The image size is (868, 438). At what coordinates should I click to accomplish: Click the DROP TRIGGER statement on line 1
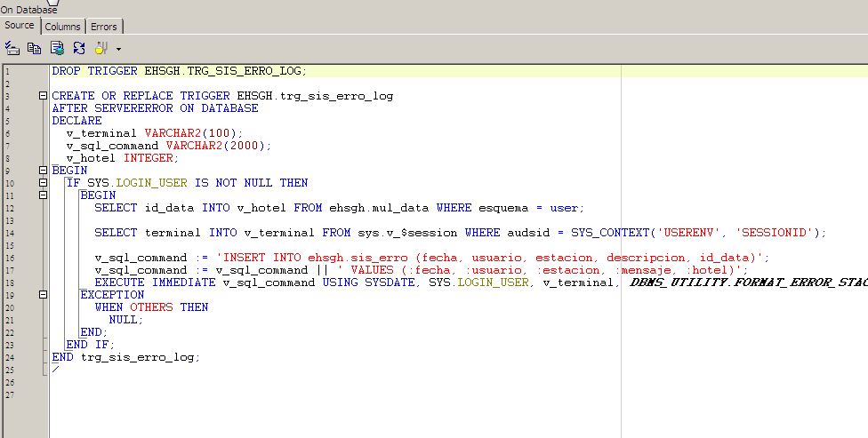(178, 71)
